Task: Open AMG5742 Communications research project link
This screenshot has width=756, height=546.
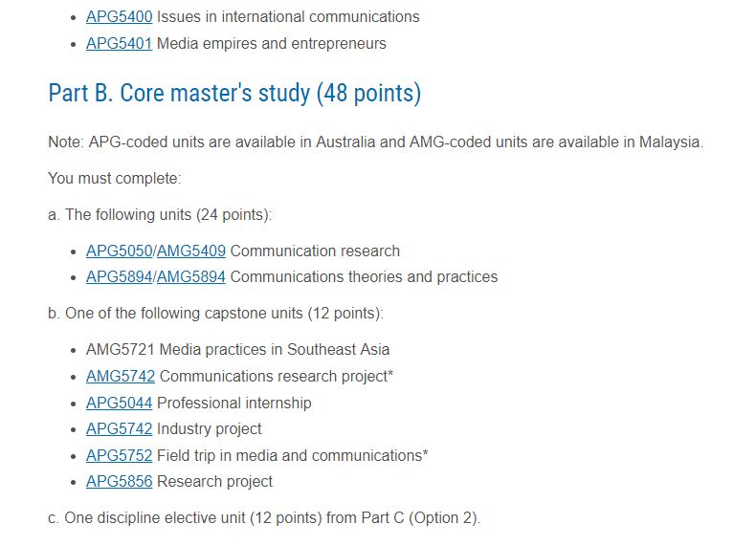Action: (x=121, y=377)
